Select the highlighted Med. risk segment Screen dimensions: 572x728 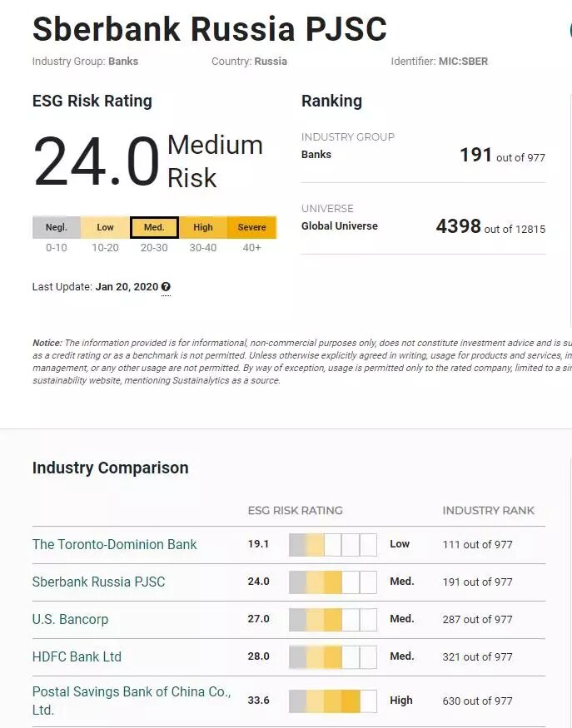click(154, 227)
